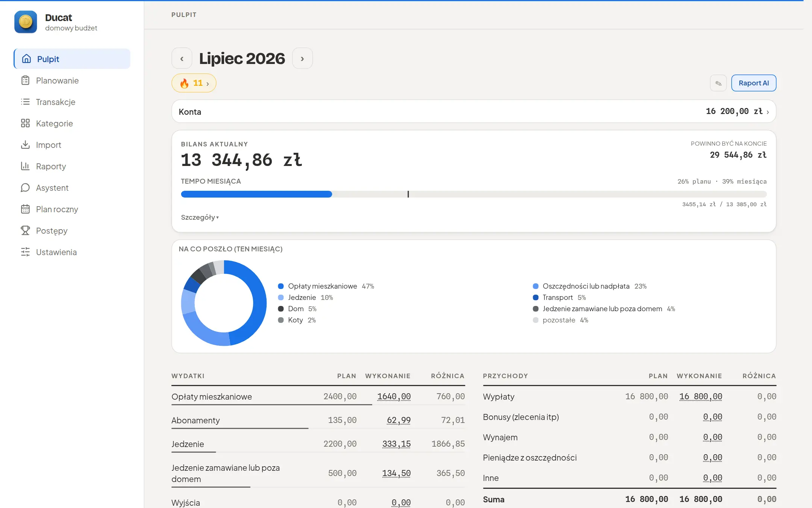Click the Postępy trophy icon
This screenshot has height=508, width=812.
(x=25, y=231)
